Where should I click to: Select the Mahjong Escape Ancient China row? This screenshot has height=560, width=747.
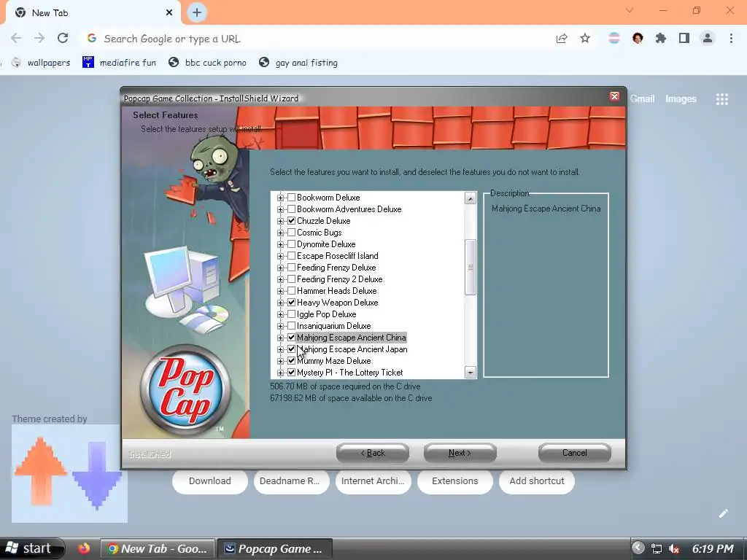[x=351, y=337]
